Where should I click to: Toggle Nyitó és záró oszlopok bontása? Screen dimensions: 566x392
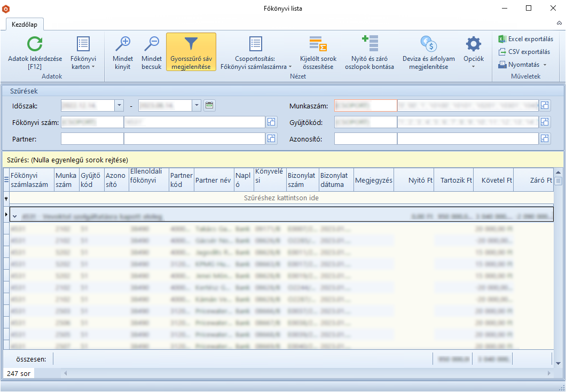pyautogui.click(x=369, y=52)
